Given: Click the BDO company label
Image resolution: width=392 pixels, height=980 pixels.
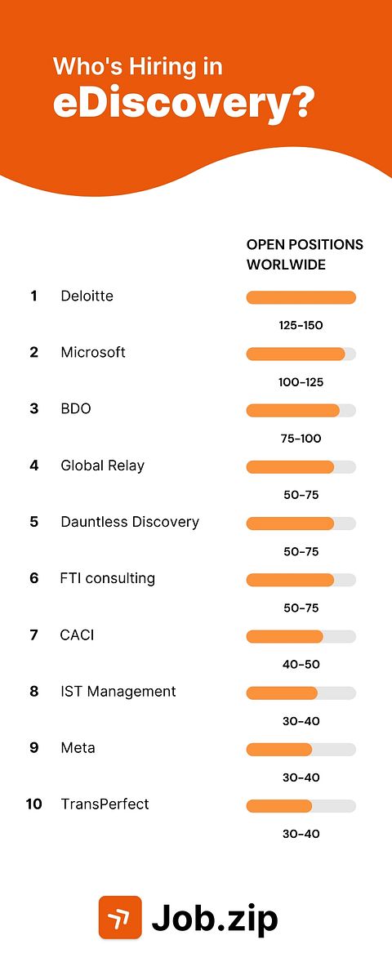Looking at the screenshot, I should (x=76, y=408).
